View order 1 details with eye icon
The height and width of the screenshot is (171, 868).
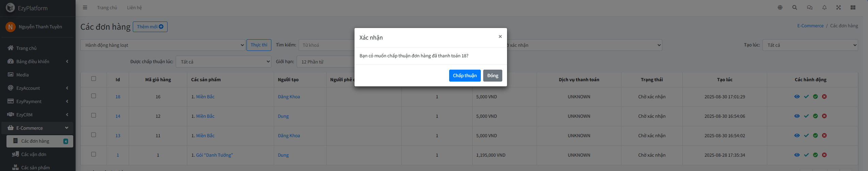coord(797,155)
